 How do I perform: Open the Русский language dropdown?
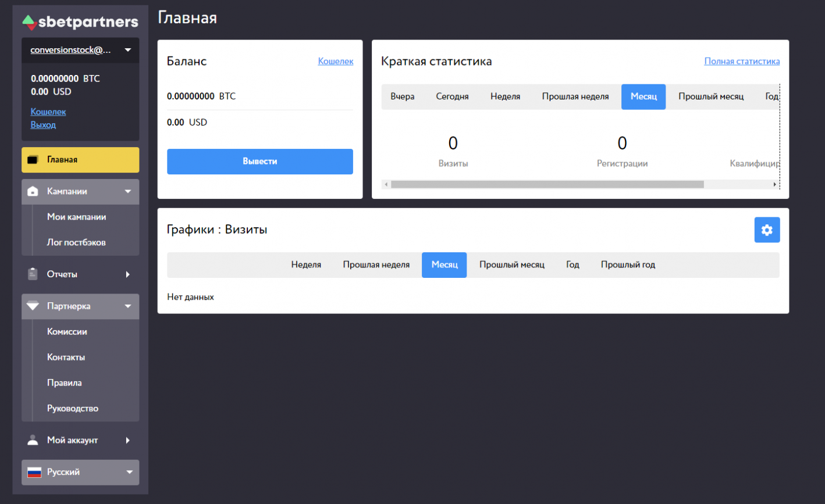pyautogui.click(x=80, y=472)
